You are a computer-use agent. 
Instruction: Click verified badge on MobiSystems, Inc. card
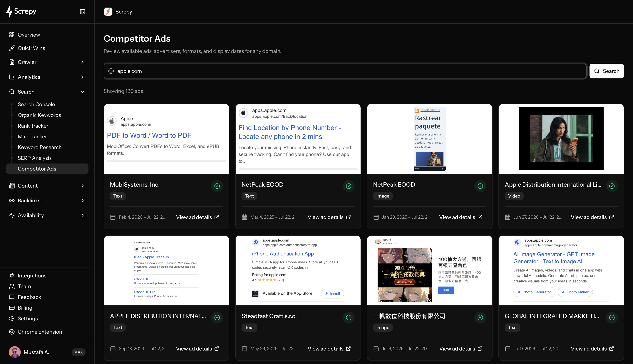[217, 186]
